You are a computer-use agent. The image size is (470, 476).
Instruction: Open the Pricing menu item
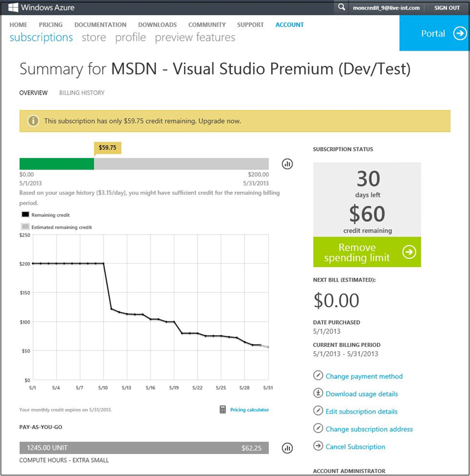(x=51, y=24)
